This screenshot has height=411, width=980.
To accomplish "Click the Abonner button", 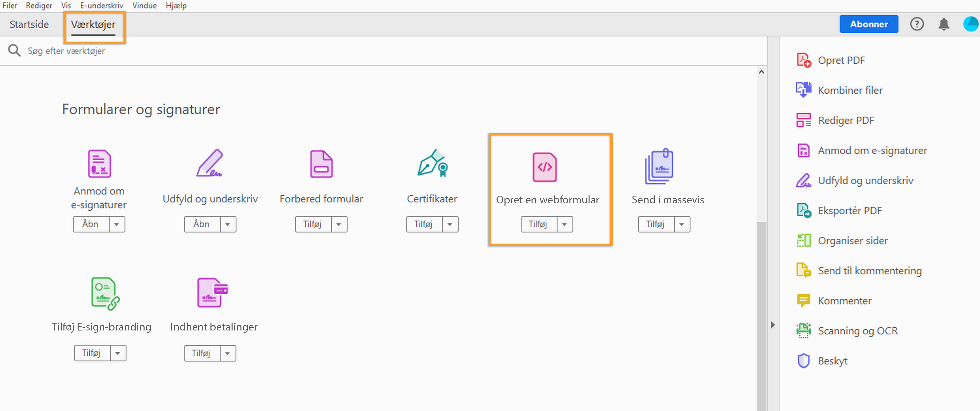I will click(869, 24).
